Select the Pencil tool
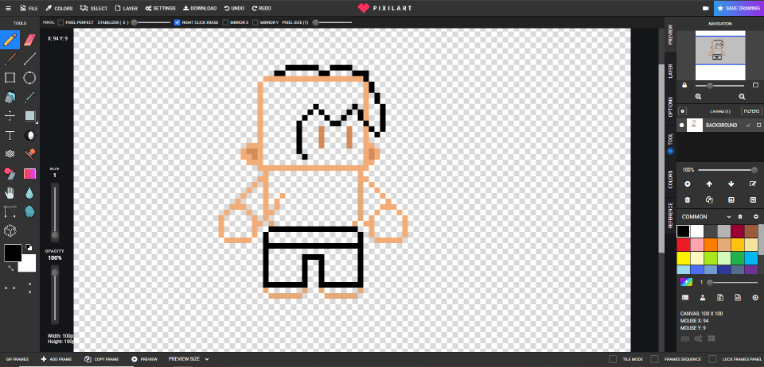 [10, 39]
